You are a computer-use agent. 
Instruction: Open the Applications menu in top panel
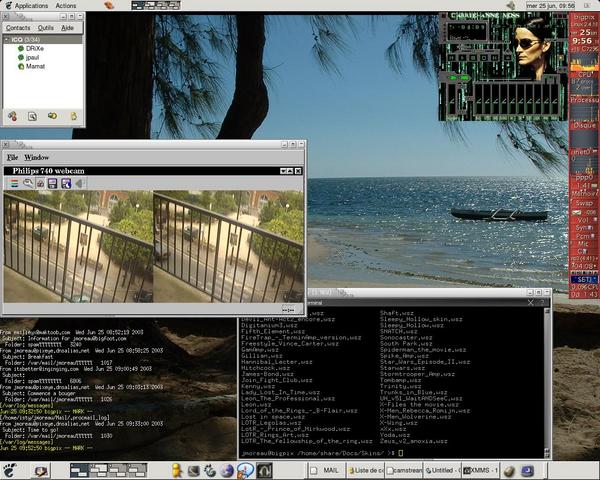31,6
